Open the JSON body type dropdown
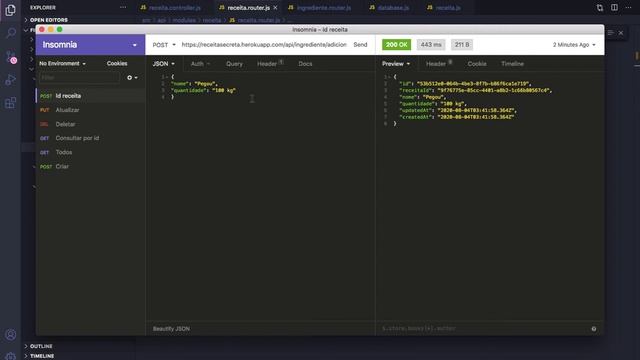This screenshot has height=360, width=640. [x=164, y=64]
